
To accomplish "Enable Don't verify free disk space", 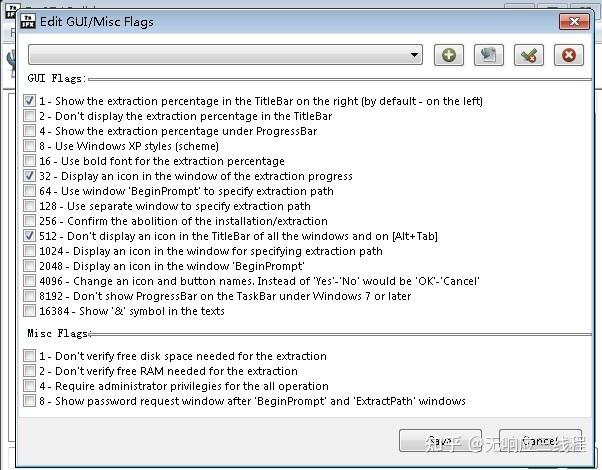I will (29, 356).
